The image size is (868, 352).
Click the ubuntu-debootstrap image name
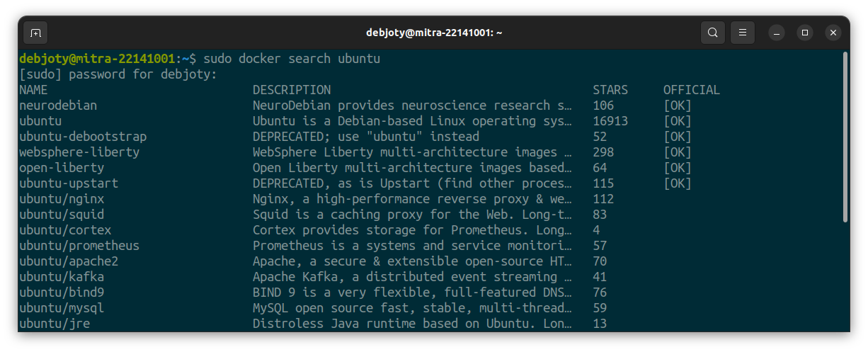[83, 137]
